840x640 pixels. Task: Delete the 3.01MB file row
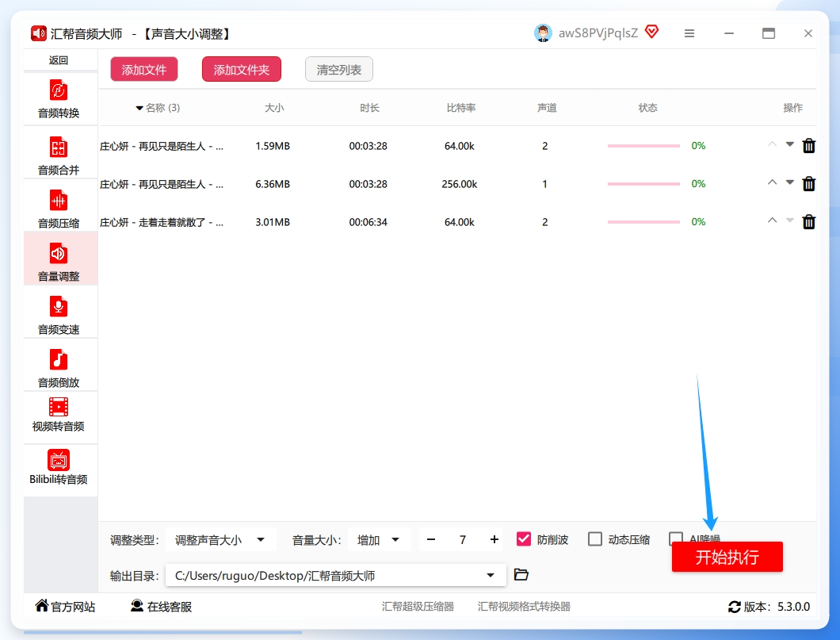(x=809, y=222)
